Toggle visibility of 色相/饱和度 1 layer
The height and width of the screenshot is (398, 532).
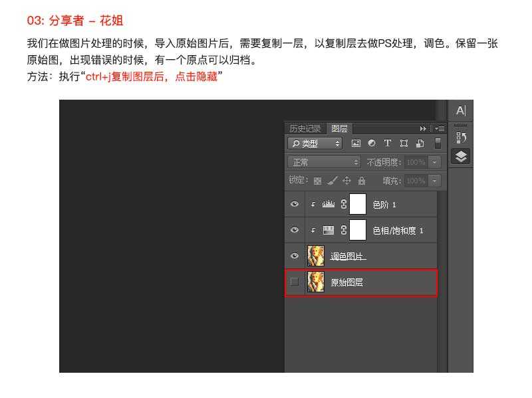294,229
